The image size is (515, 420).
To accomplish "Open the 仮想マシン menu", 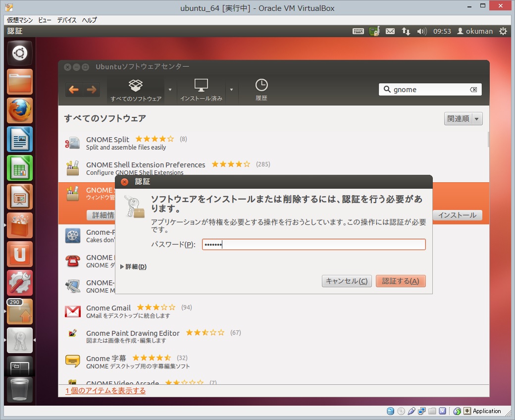I will click(20, 20).
